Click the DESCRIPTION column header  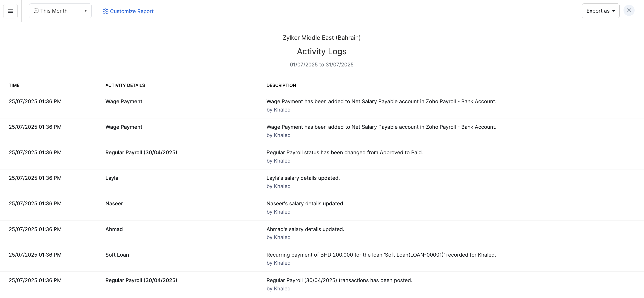[281, 85]
